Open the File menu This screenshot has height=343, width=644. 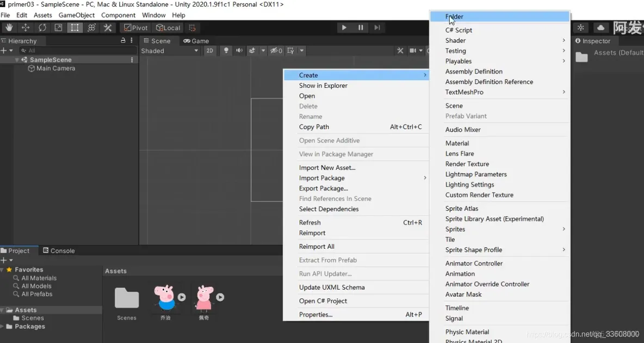click(x=5, y=15)
